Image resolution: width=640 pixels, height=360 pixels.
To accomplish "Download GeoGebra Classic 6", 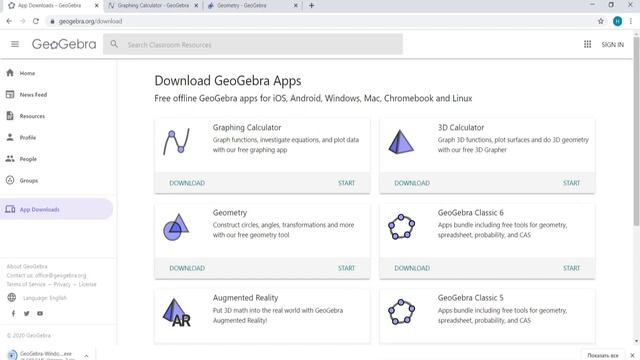I will click(412, 268).
